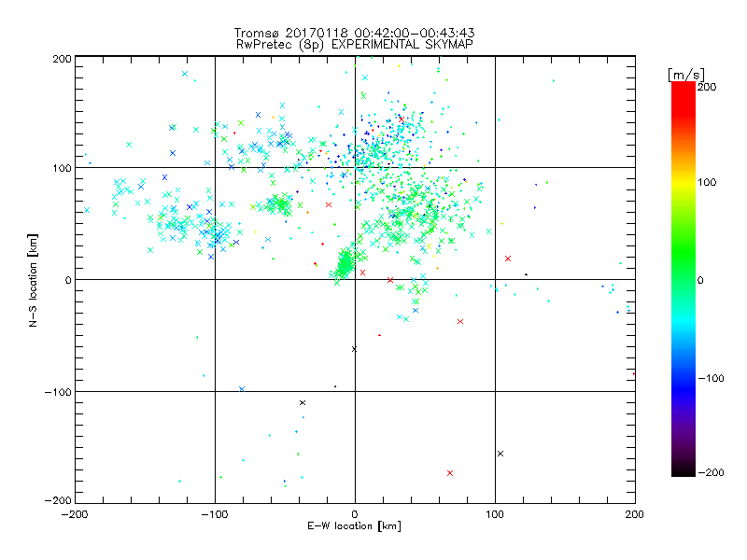Screen dimensions: 747x560
Task: Click the colorbar tick label '0'
Action: (x=700, y=280)
